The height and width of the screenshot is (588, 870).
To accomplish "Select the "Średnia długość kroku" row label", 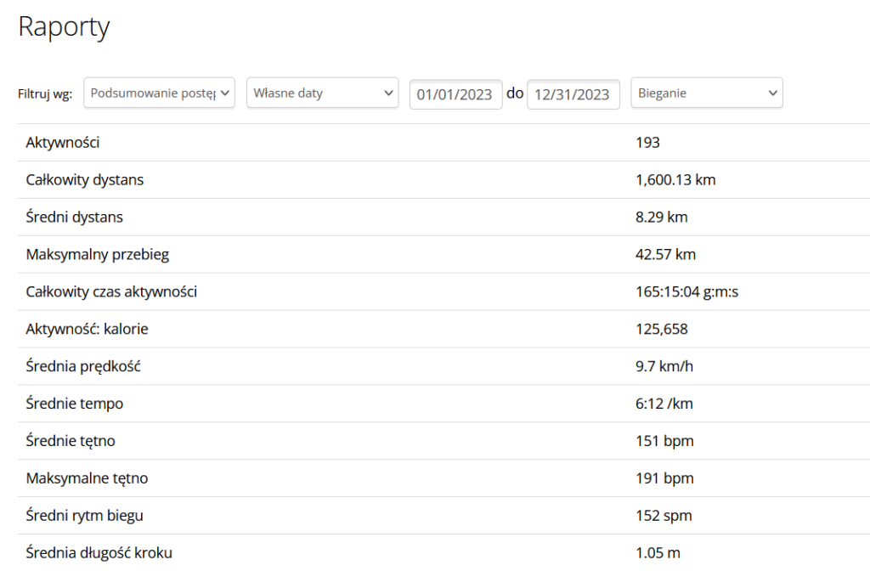I will [x=99, y=554].
